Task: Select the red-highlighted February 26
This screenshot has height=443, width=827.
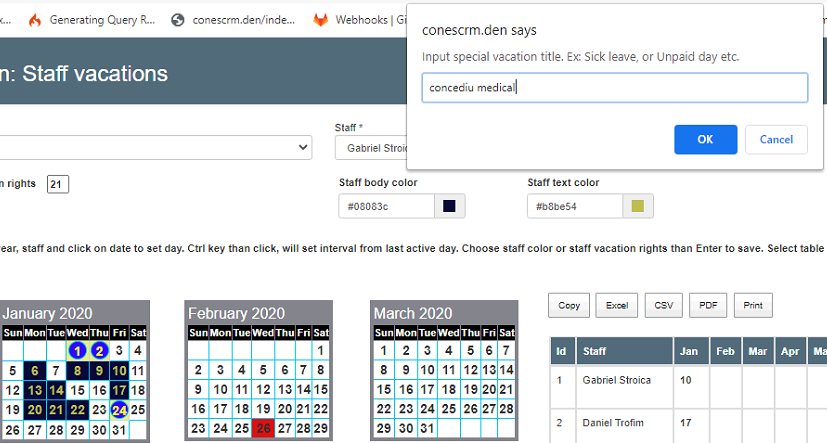Action: point(263,429)
